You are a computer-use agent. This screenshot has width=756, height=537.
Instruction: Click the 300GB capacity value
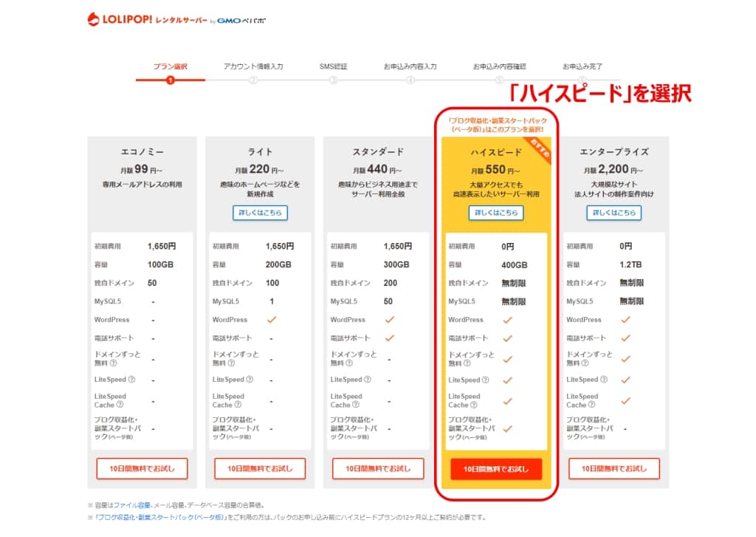(396, 265)
